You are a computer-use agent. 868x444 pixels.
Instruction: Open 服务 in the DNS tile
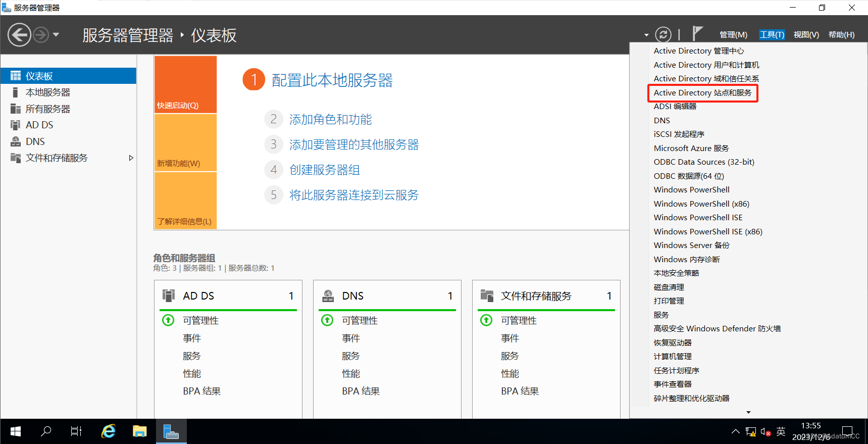click(x=351, y=356)
